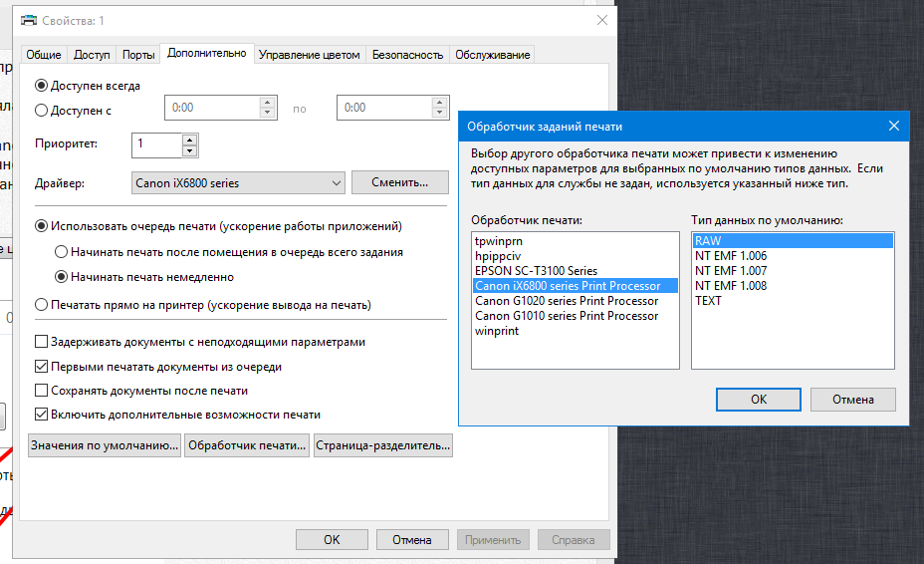Viewport: 924px width, 564px height.
Task: Decrease the Приоритет value with down arrow
Action: pos(189,151)
